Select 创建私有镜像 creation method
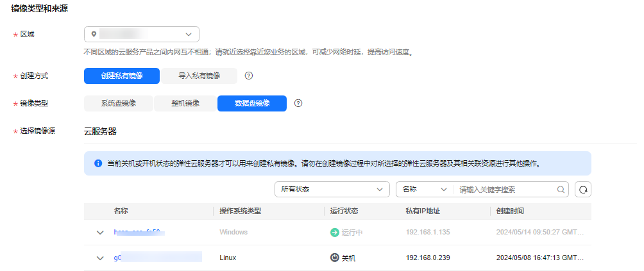 [122, 76]
